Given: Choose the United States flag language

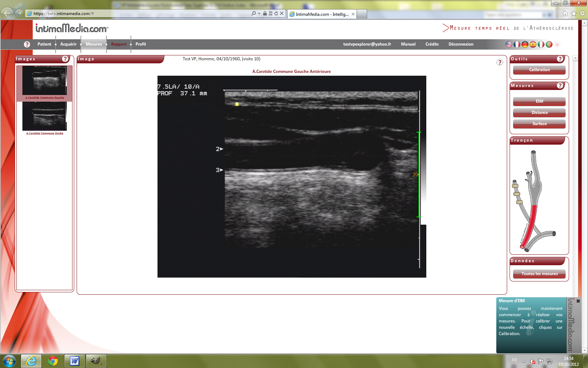Looking at the screenshot, I should (x=509, y=45).
